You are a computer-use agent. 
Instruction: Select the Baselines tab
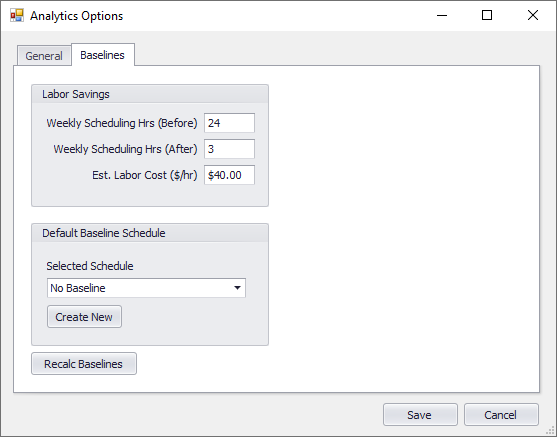(x=103, y=55)
